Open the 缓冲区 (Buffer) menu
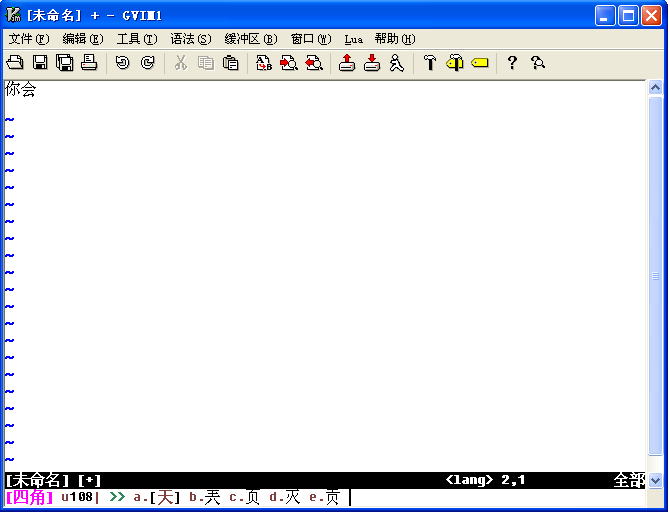This screenshot has height=514, width=670. [x=250, y=39]
